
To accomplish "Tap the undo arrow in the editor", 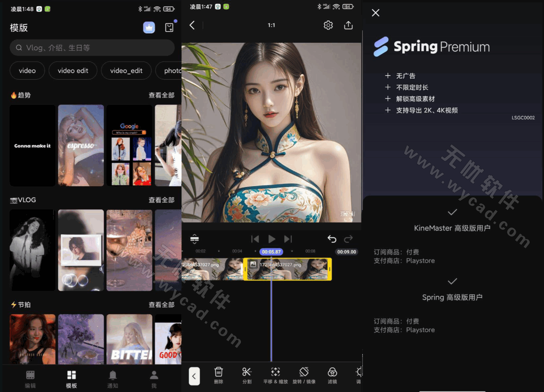I will pyautogui.click(x=332, y=239).
